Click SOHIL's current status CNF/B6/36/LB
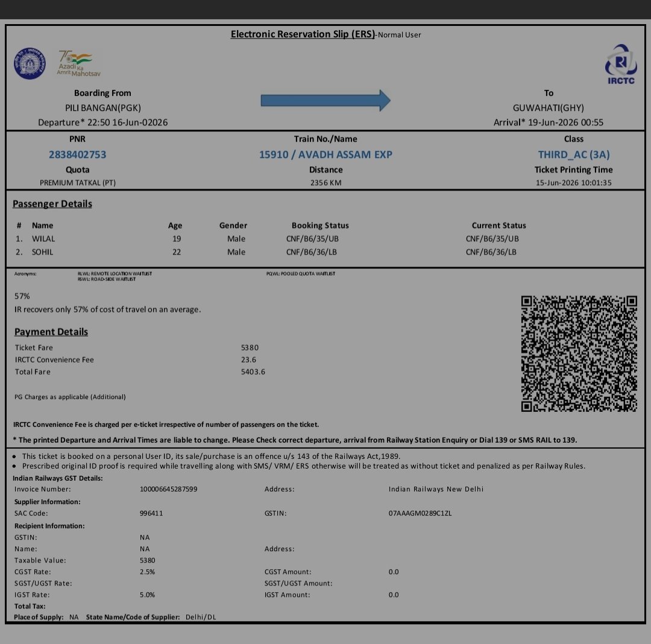The image size is (651, 644). [491, 252]
